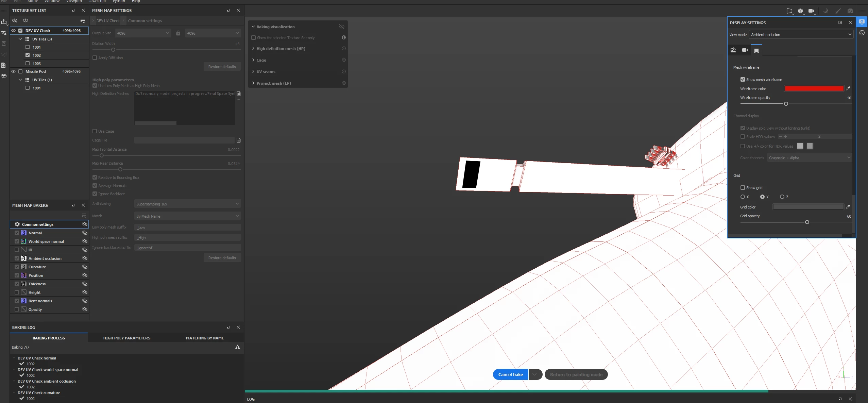This screenshot has width=868, height=403.
Task: Open the View mode dropdown
Action: [x=801, y=34]
